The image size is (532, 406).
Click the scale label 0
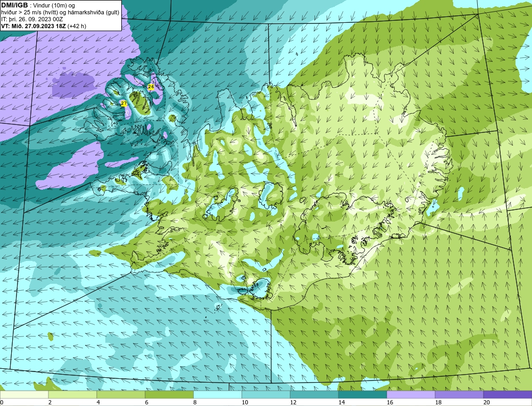(2, 402)
